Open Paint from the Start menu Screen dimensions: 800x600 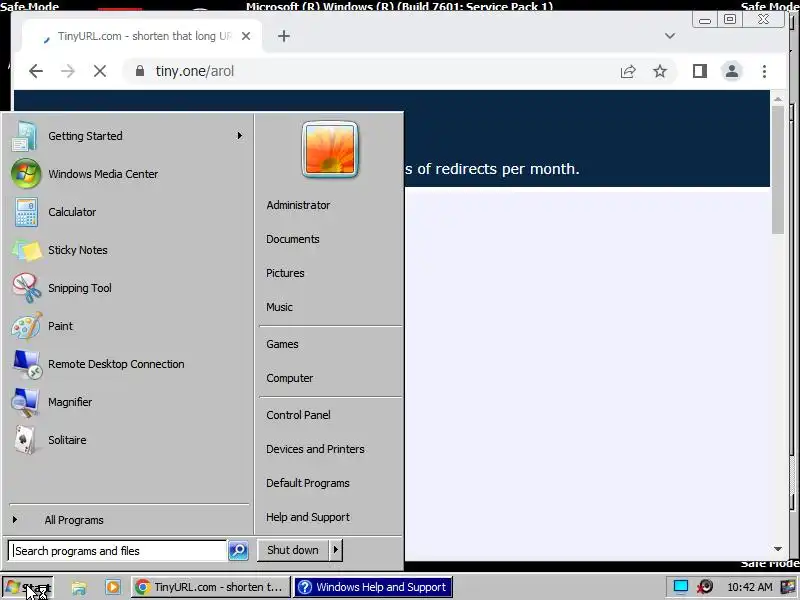tap(128, 326)
